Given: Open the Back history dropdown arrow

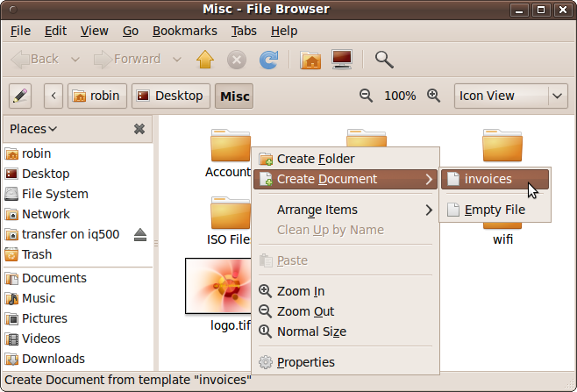Looking at the screenshot, I should click(x=75, y=60).
